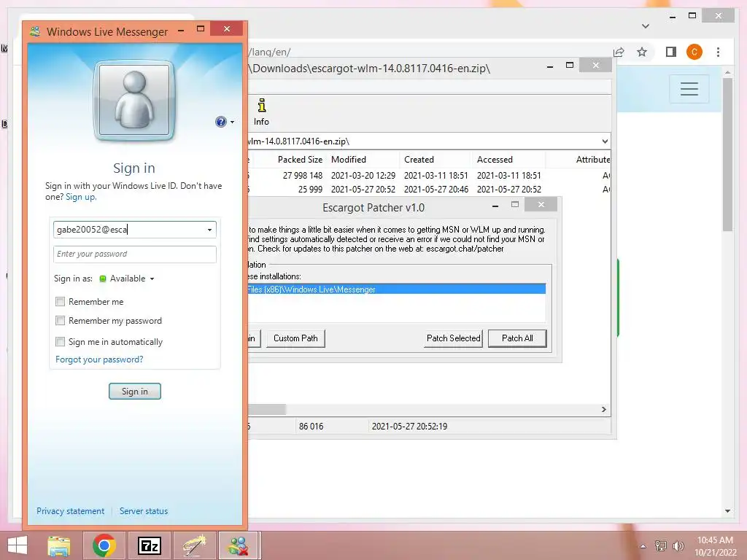Click the 7-Zip horizontal scrollbar thumb
Screen dimensions: 747x560
click(267, 410)
